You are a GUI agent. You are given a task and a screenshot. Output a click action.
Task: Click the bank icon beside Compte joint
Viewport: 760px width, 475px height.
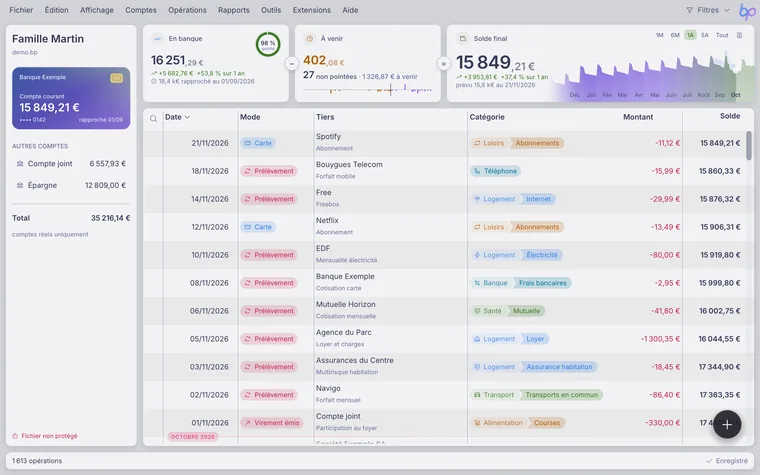[20, 164]
